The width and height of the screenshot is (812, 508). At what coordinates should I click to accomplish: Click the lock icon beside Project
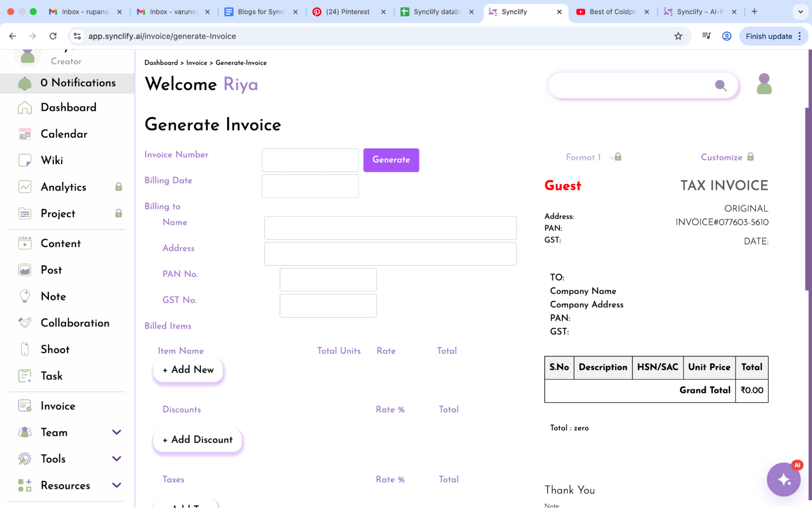coord(119,213)
